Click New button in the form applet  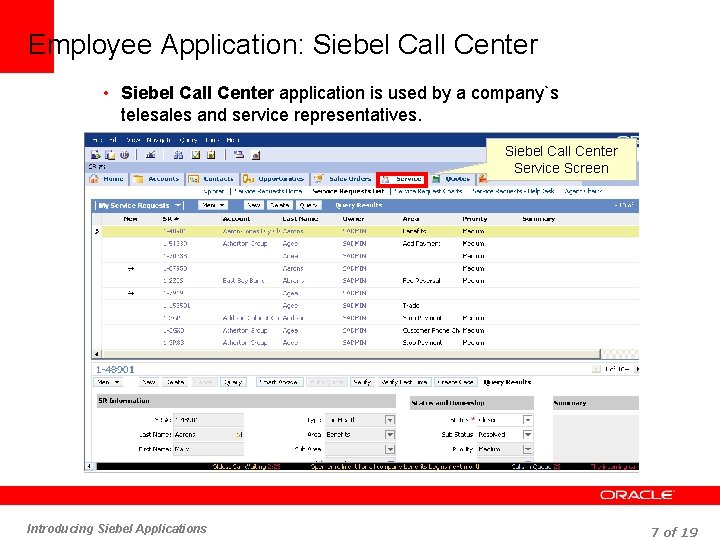tap(148, 382)
